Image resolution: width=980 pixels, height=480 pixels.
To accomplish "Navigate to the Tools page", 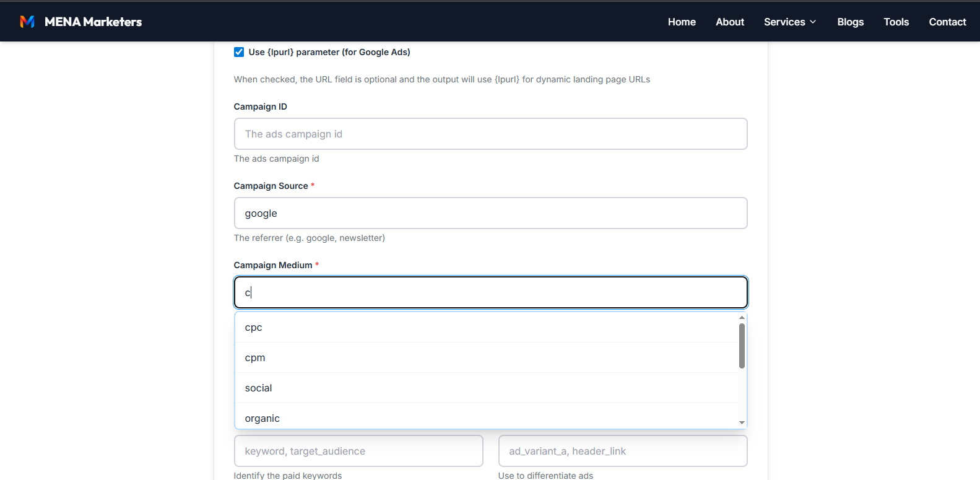I will [x=896, y=22].
